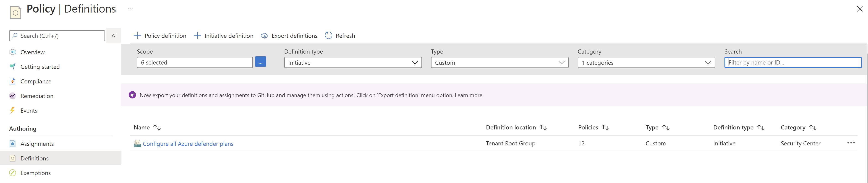Viewport: 868px width, 183px height.
Task: Select the Overview menu item
Action: [32, 52]
